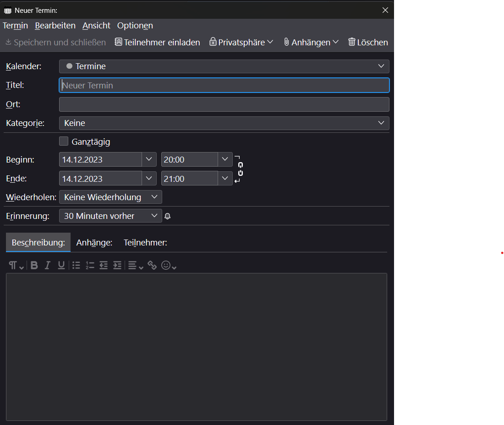Insert a link with the chain icon
Viewport: 504px width, 425px height.
tap(152, 266)
